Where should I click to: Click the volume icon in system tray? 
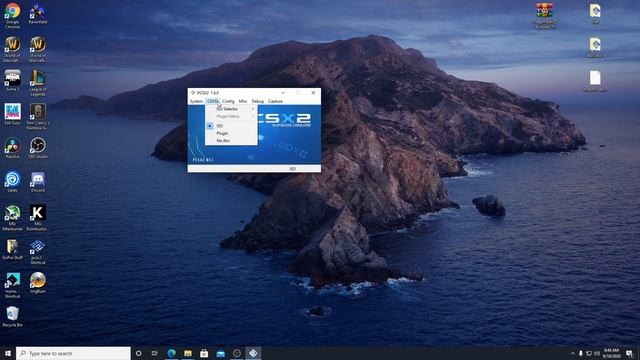coord(597,353)
